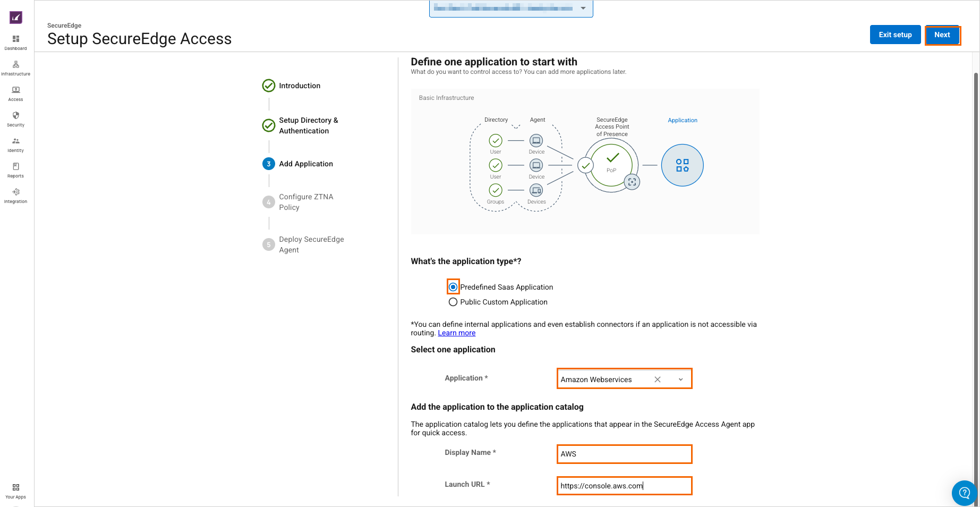The height and width of the screenshot is (507, 980).
Task: Click the Next button
Action: pyautogui.click(x=942, y=35)
